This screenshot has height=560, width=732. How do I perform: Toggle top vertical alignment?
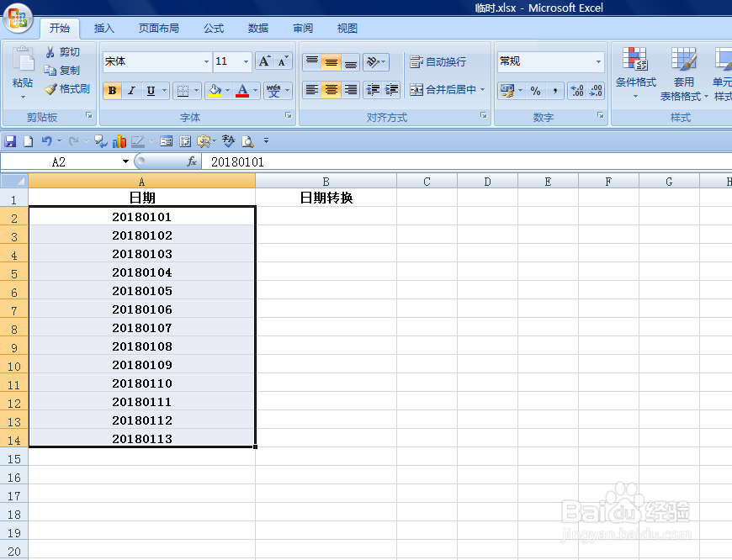(x=312, y=61)
